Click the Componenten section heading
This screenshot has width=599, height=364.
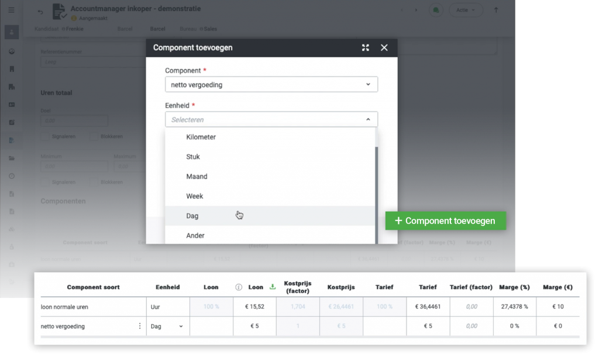tap(63, 201)
